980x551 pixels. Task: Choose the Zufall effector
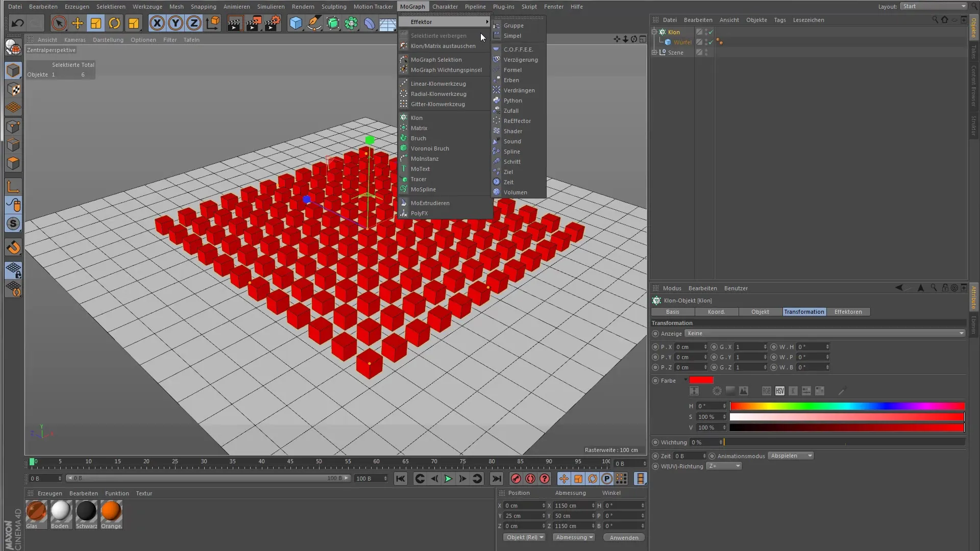click(x=511, y=111)
